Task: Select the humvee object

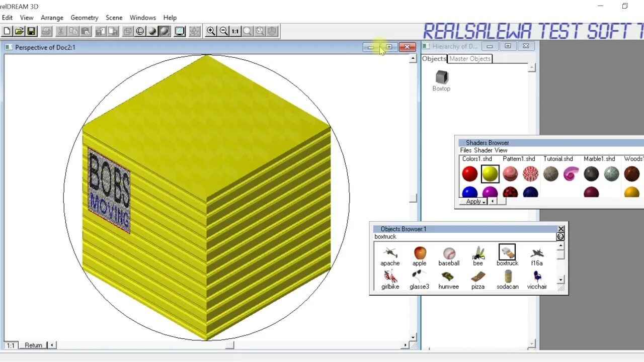Action: click(448, 280)
